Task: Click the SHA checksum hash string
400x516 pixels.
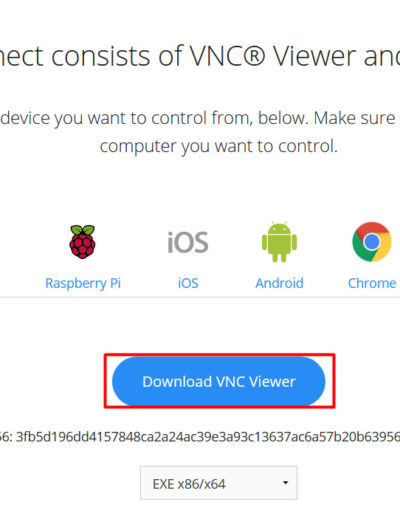Action: [x=207, y=436]
